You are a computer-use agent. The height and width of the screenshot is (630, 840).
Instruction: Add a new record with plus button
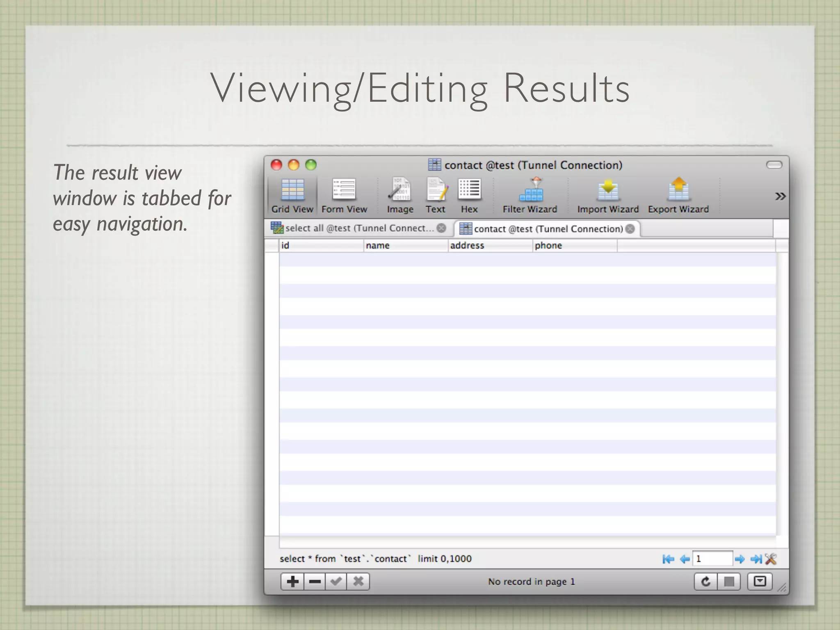[292, 582]
